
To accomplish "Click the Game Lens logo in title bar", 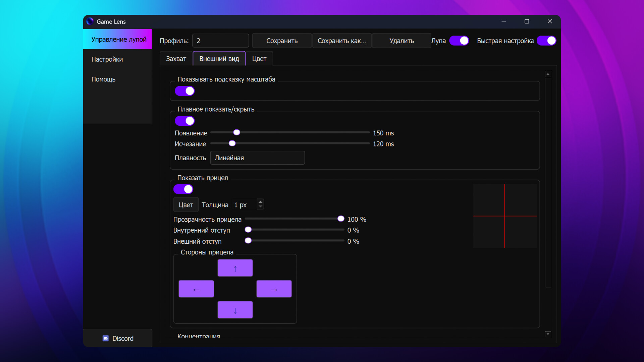I will pyautogui.click(x=90, y=21).
